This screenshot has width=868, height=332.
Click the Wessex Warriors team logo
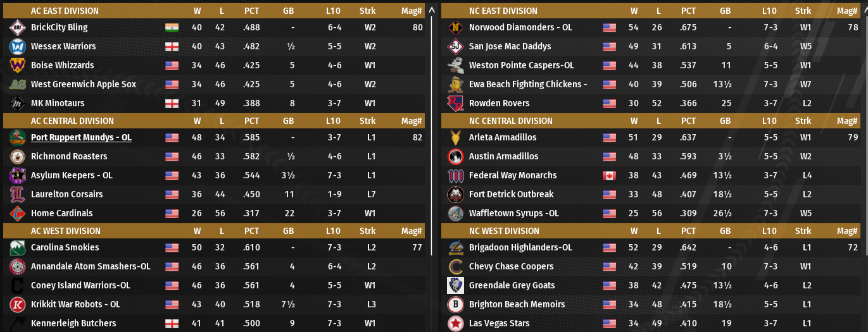point(17,47)
